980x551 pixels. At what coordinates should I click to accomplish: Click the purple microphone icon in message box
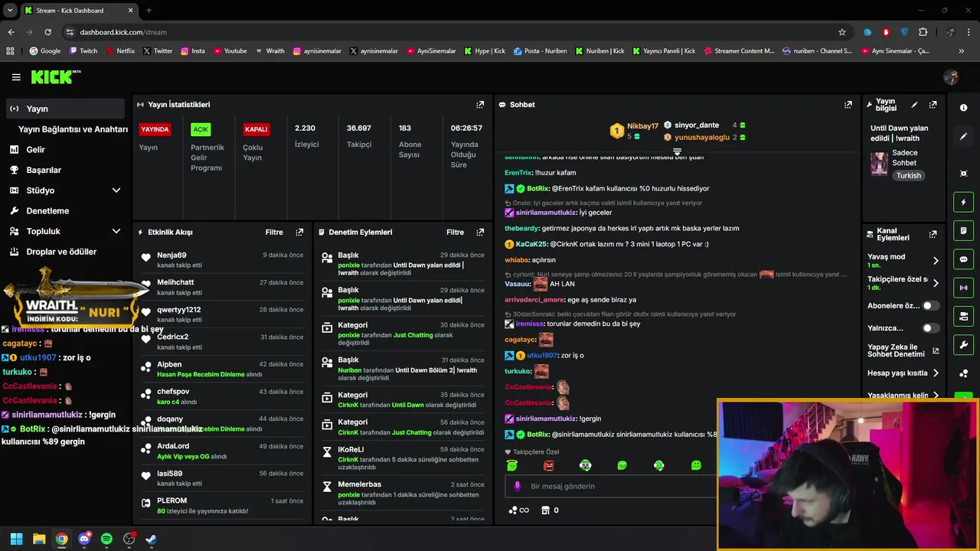(518, 486)
